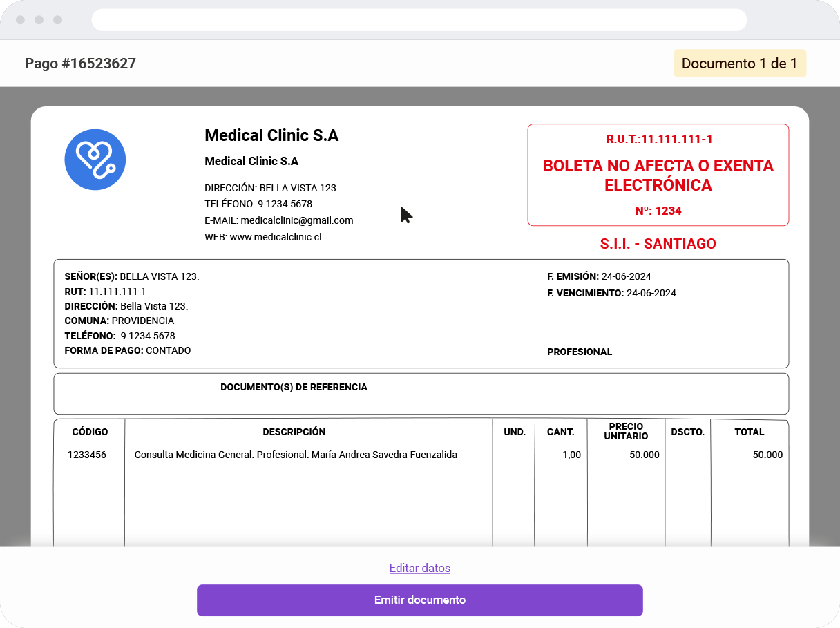Viewport: 840px width, 628px height.
Task: Click the FORMA DE PAGO: CONTADO line
Action: pos(128,350)
